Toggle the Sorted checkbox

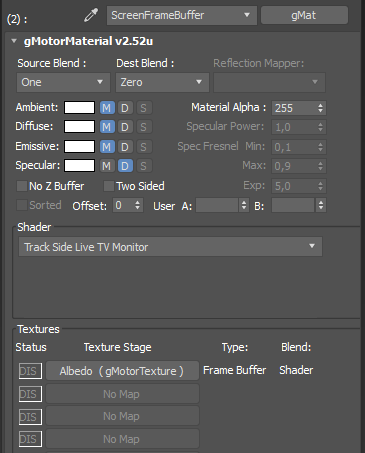click(x=22, y=205)
